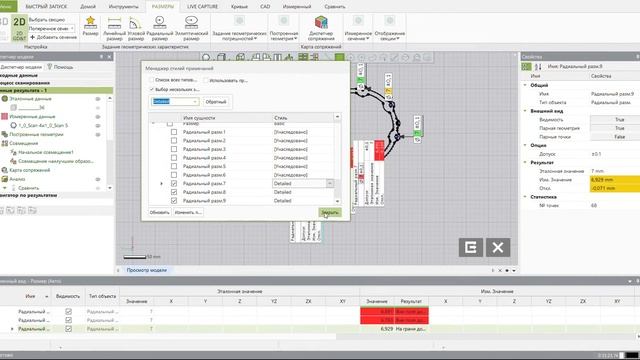Toggle Выбор нескольких checkbox
The width and height of the screenshot is (640, 360).
(x=152, y=89)
